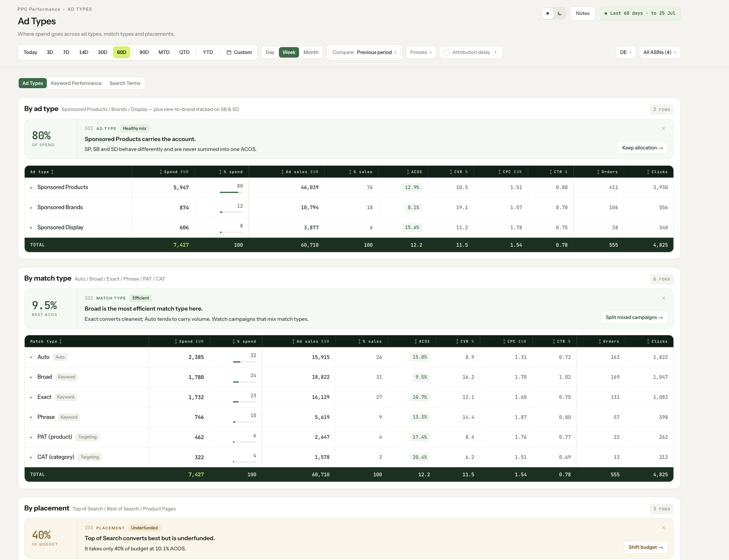Click the Last 60 days status pill
The image size is (729, 560).
tap(640, 13)
